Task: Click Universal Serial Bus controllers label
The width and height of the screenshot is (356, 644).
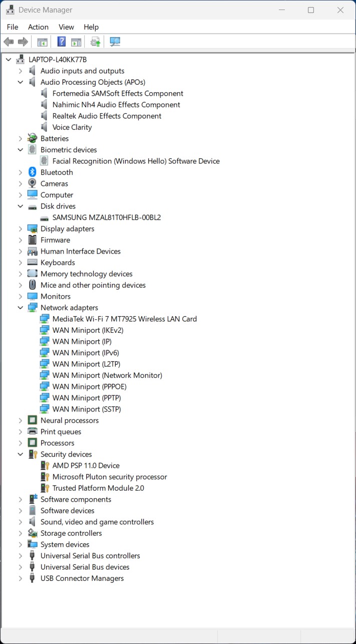Action: (90, 556)
